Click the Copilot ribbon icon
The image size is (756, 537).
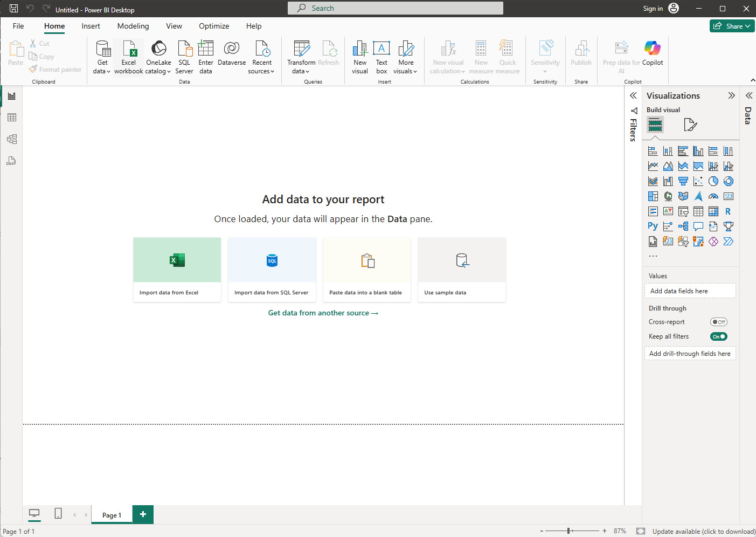(653, 54)
